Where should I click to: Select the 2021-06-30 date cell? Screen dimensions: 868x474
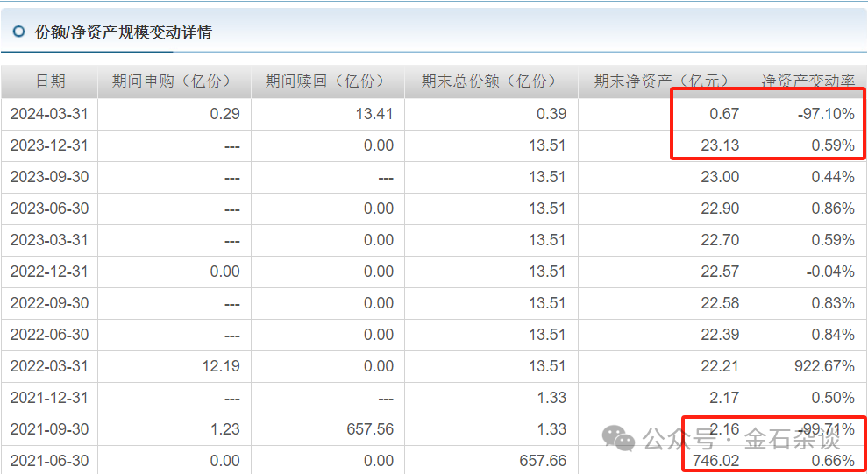coord(49,461)
